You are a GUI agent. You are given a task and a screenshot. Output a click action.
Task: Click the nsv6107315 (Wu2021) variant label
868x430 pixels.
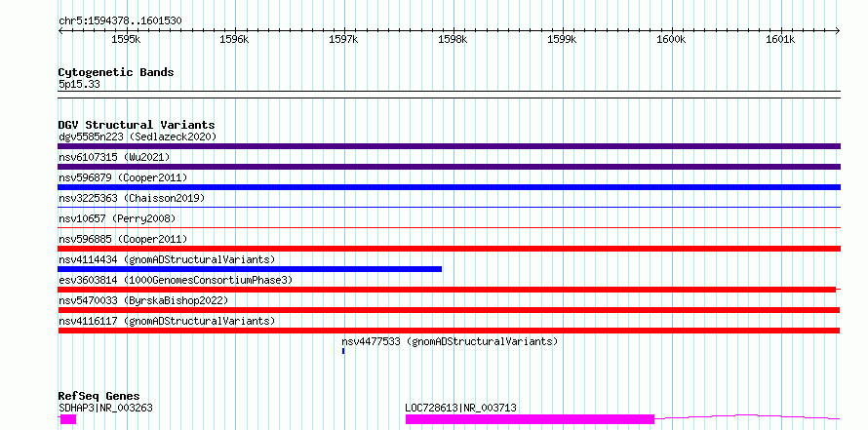pyautogui.click(x=114, y=157)
